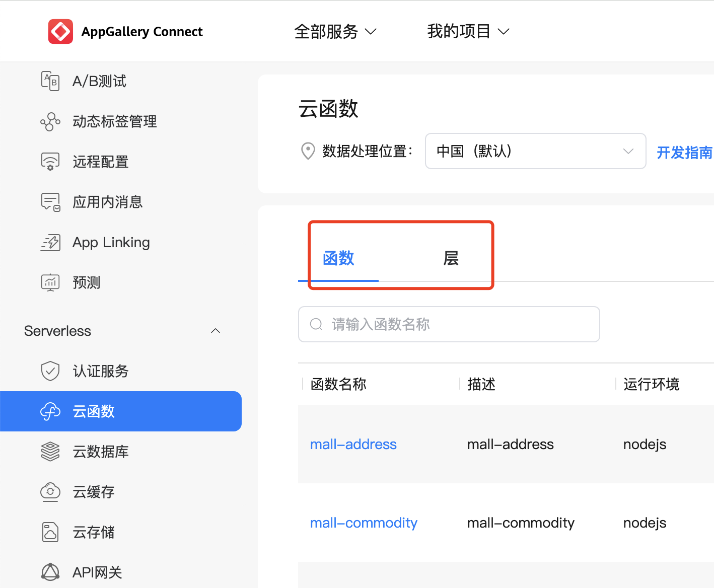
Task: Open the mall-address function link
Action: pyautogui.click(x=353, y=444)
